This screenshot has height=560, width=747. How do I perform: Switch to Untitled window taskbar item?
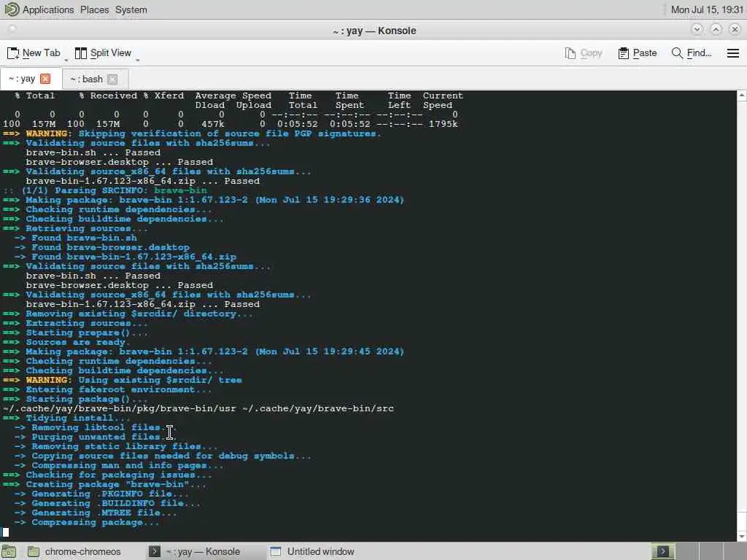312,551
